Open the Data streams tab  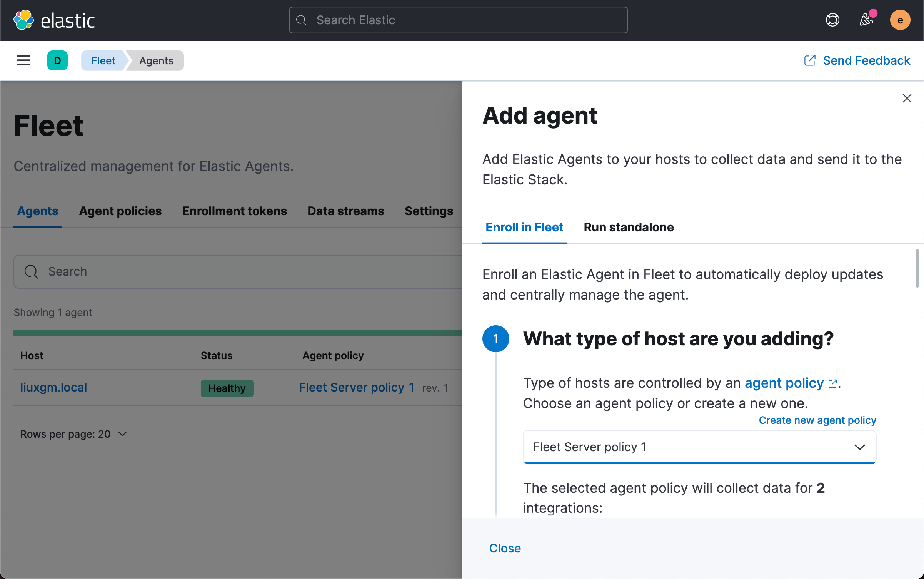[x=345, y=211]
